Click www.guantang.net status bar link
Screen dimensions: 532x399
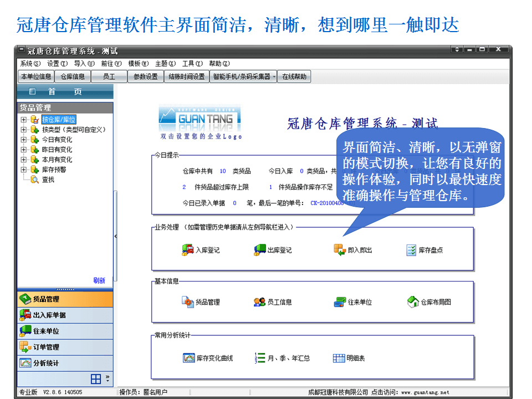(425, 392)
